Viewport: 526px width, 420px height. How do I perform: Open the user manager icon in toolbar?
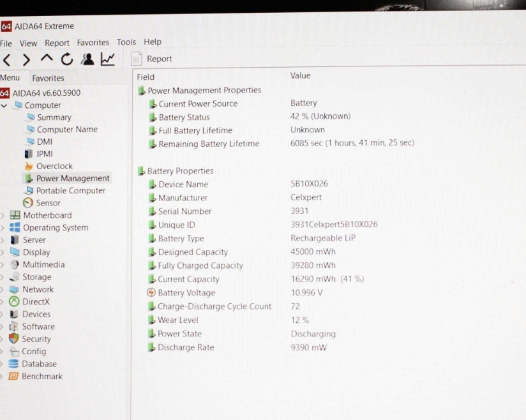[87, 59]
